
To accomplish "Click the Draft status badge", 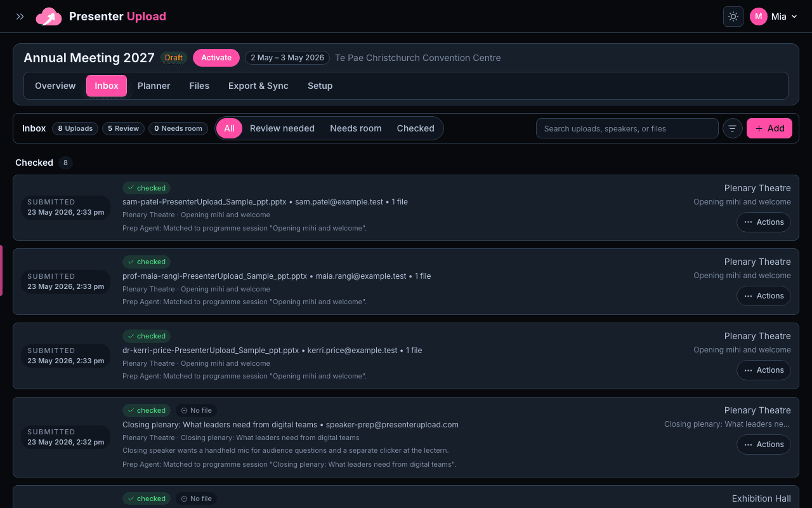I will 174,58.
